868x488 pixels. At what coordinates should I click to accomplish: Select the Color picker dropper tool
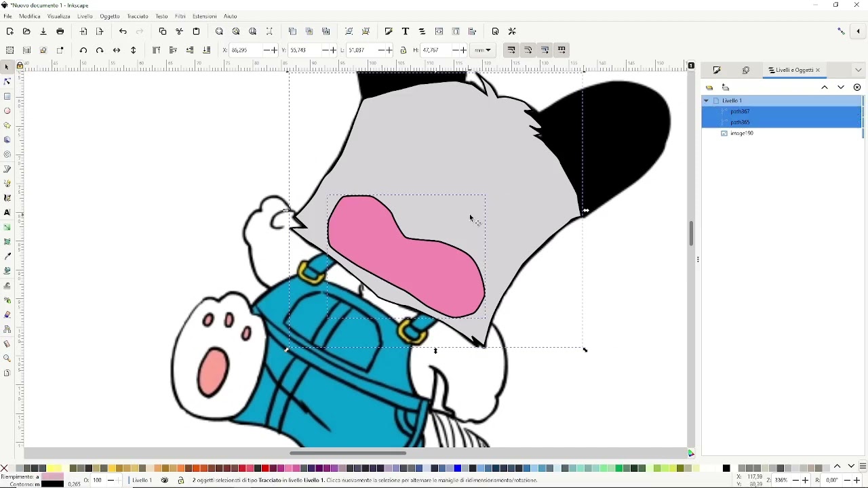pyautogui.click(x=7, y=256)
